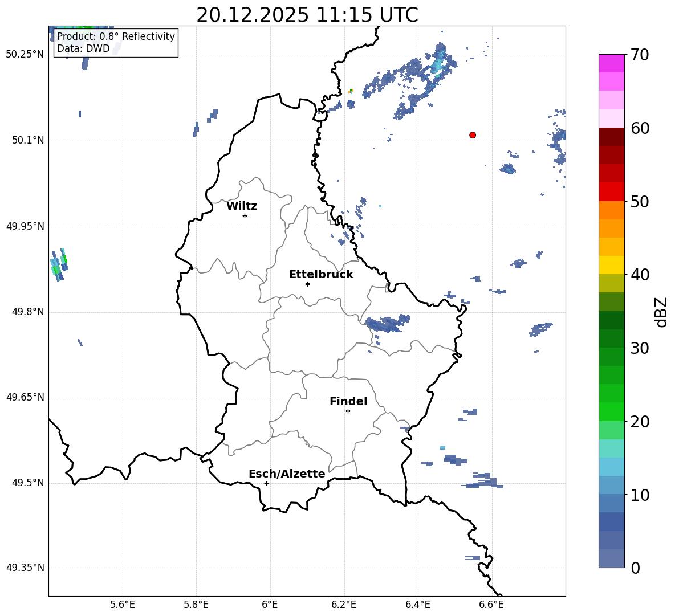Click the 49.5°N latitude label
The height and width of the screenshot is (616, 675).
coord(28,483)
